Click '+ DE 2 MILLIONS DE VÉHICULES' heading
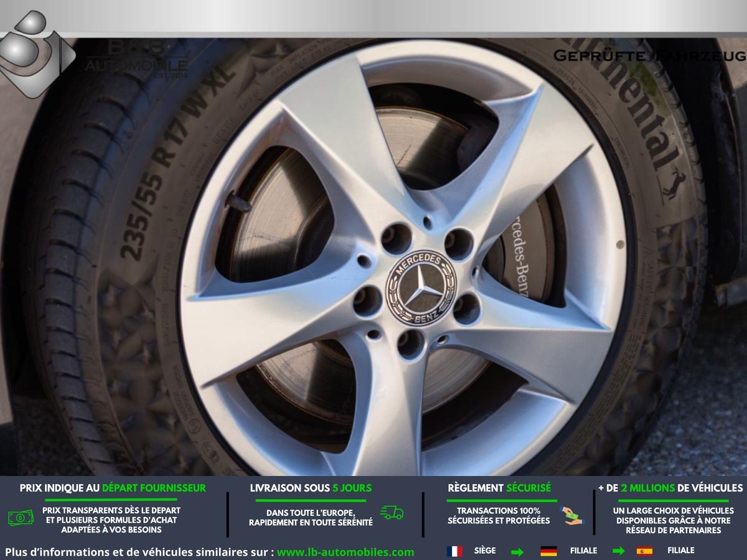 tap(670, 488)
